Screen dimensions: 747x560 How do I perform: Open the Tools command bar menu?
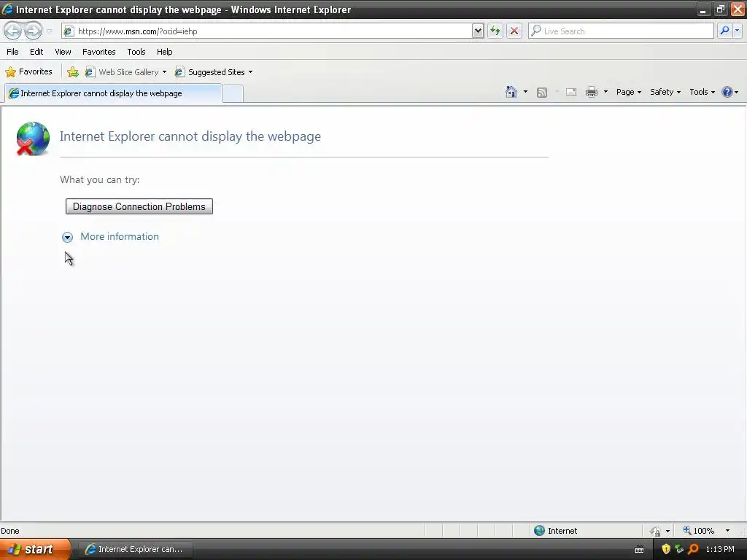702,92
